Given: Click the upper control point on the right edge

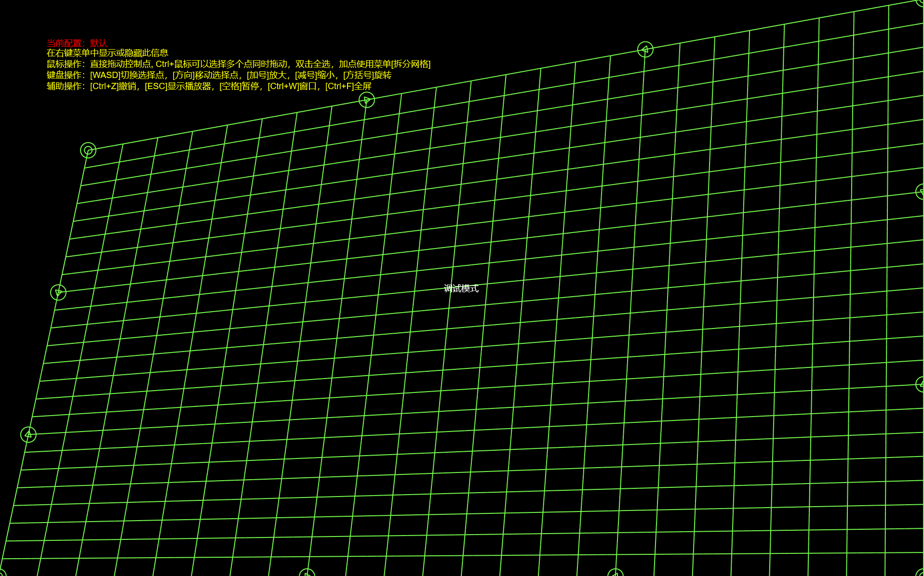Looking at the screenshot, I should pos(921,192).
